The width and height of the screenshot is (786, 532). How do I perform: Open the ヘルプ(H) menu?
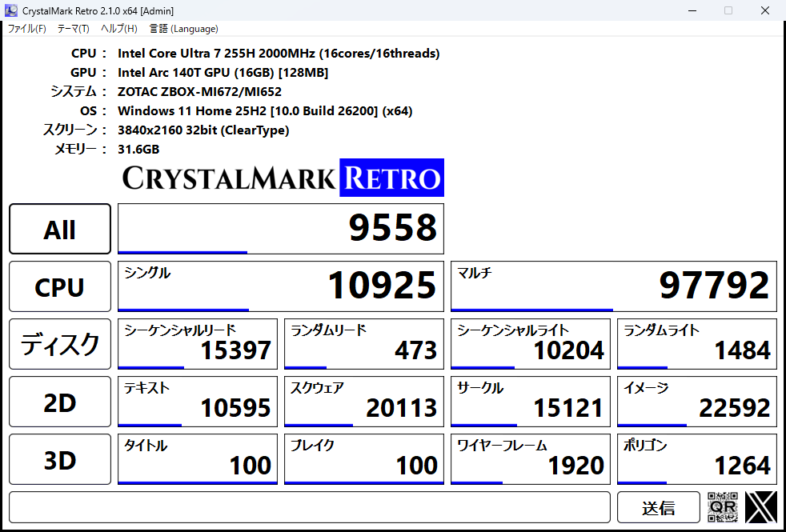point(118,29)
